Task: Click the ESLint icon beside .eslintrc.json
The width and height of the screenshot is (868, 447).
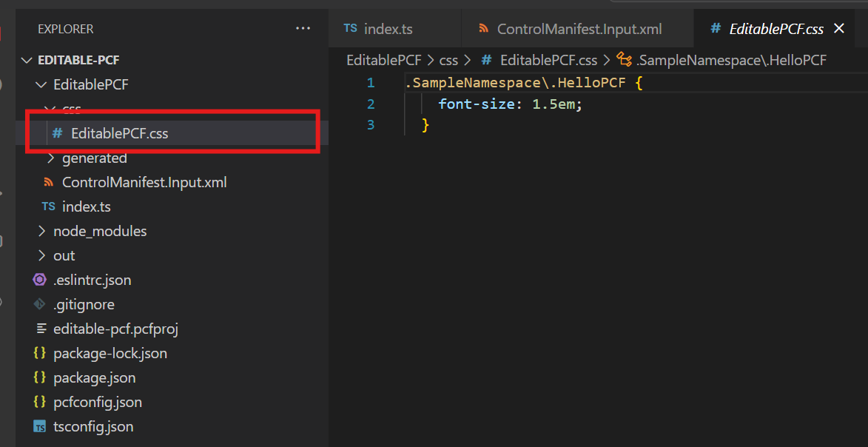Action: pos(40,280)
